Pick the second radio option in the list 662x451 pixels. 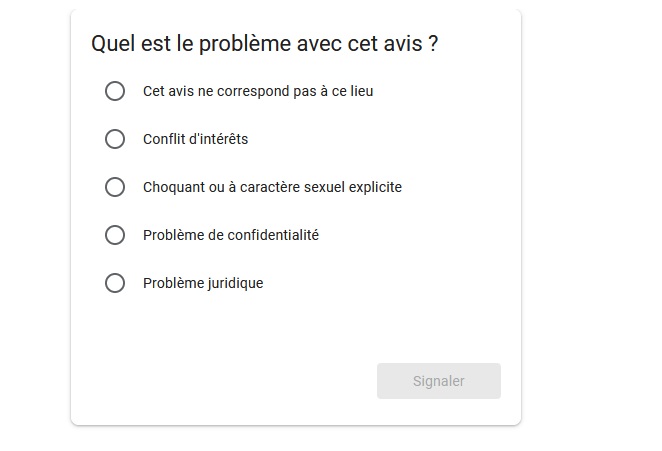115,139
